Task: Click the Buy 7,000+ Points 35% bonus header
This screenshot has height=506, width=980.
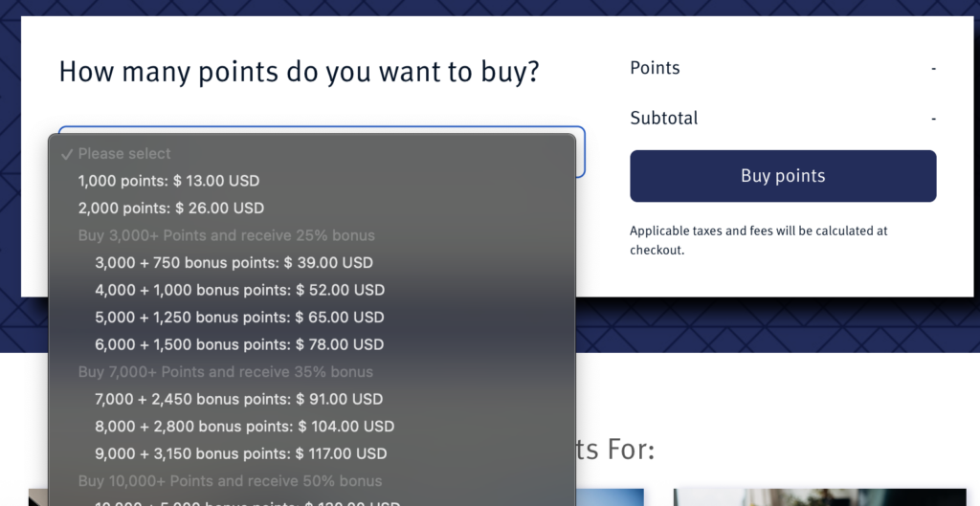Action: tap(225, 372)
